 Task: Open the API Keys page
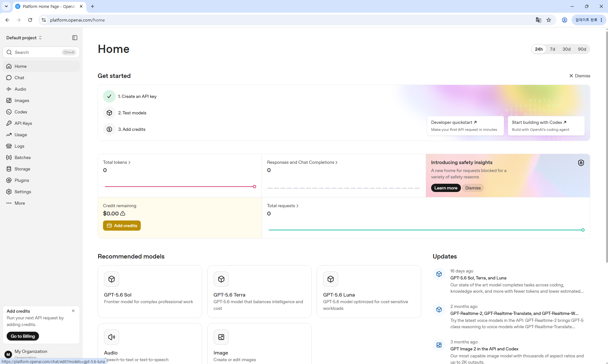pyautogui.click(x=41, y=123)
